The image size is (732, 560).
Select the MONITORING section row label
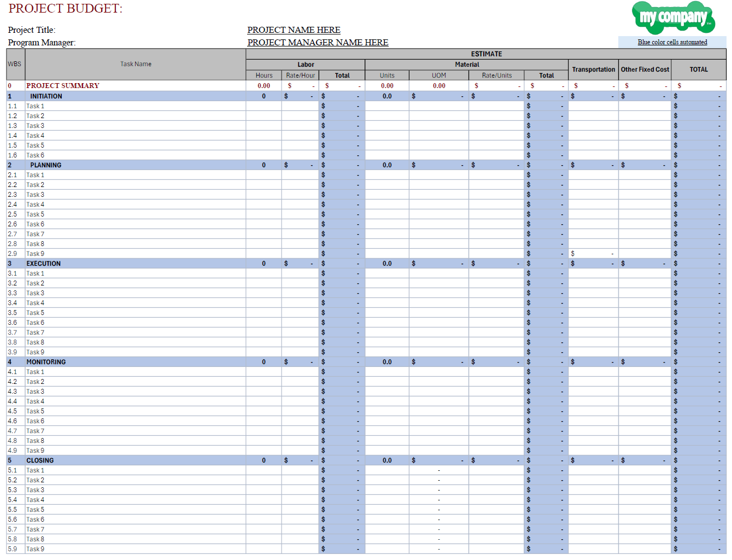46,362
